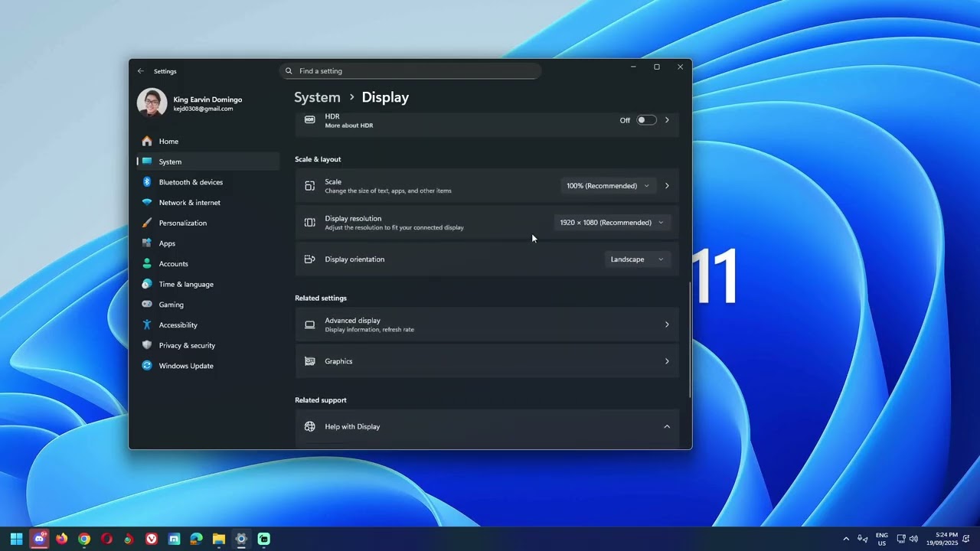Collapse the Help with Display section
The width and height of the screenshot is (980, 551).
667,426
